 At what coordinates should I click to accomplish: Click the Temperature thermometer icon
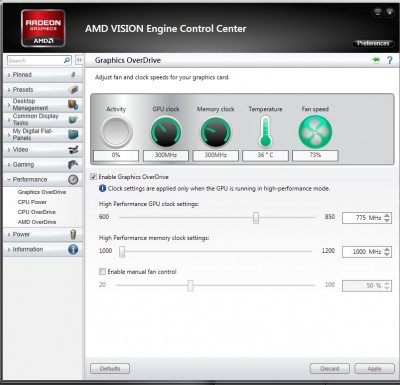click(265, 132)
